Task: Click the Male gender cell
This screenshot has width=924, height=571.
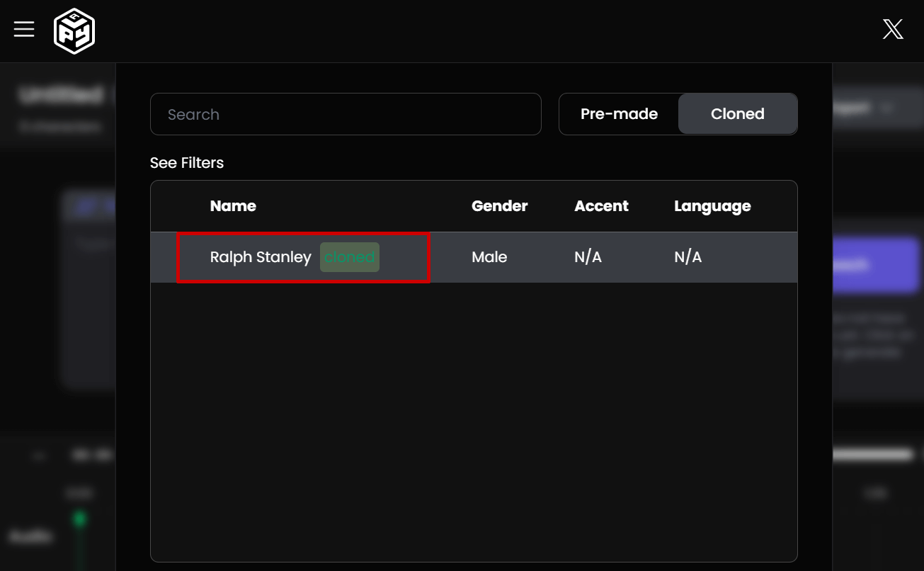Action: coord(489,257)
